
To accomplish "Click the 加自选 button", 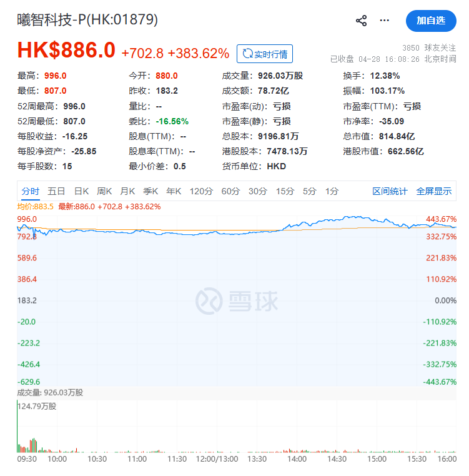I will click(x=431, y=21).
